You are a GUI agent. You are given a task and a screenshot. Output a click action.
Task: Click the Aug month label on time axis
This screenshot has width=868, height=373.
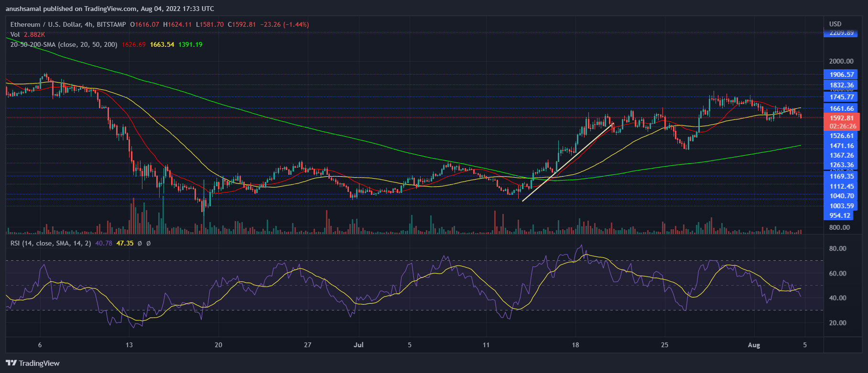[754, 345]
